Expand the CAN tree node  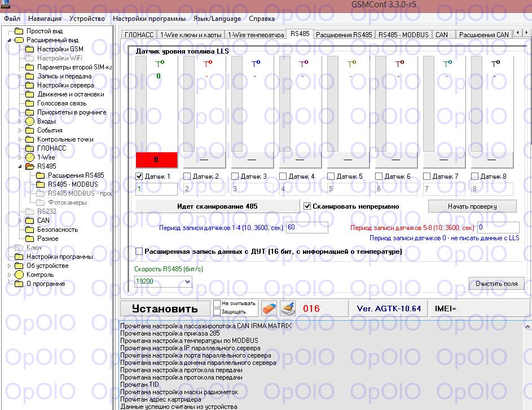tap(20, 221)
